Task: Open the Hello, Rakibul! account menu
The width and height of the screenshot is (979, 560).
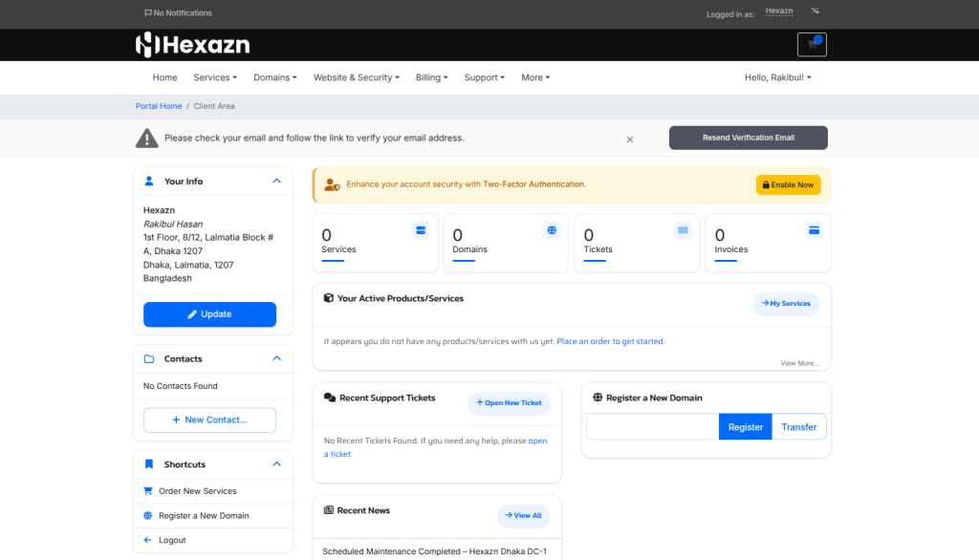Action: tap(778, 77)
